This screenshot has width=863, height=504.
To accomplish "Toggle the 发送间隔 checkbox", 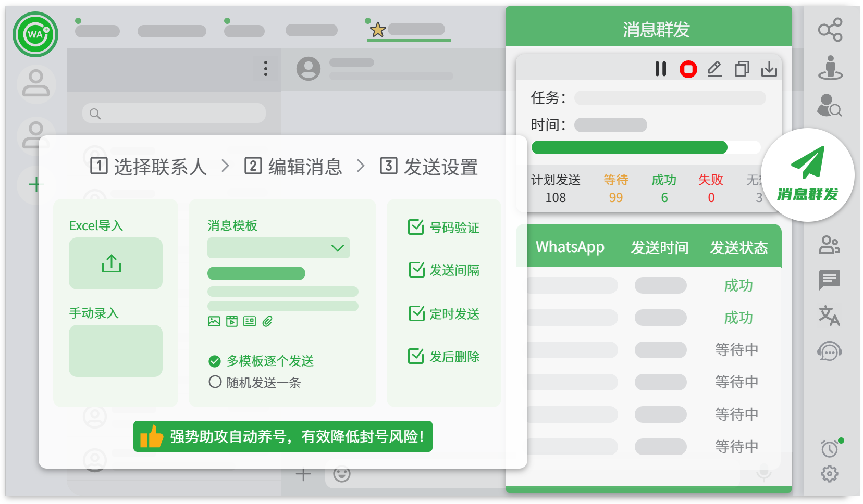I will point(416,270).
